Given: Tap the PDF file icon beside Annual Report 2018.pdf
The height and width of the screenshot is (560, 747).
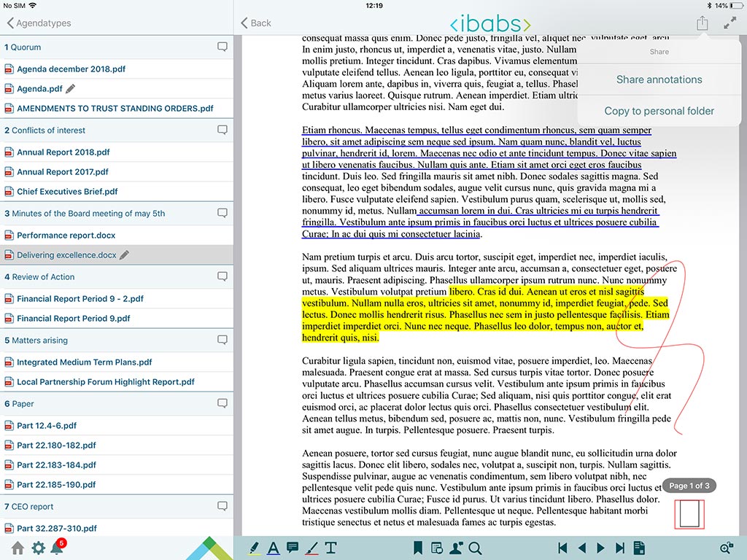Looking at the screenshot, I should pyautogui.click(x=9, y=152).
